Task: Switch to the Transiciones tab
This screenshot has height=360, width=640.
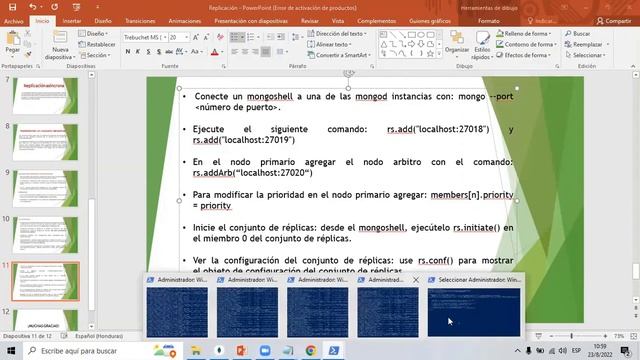Action: (140, 21)
